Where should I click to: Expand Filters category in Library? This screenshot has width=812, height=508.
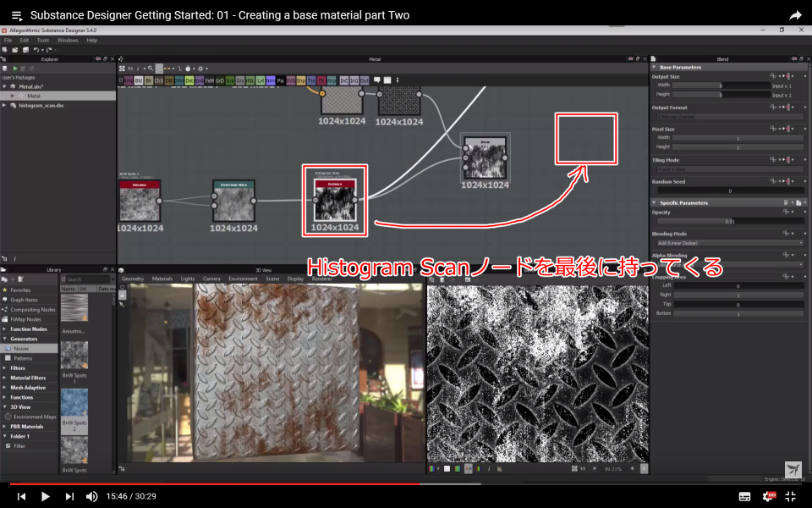coord(5,368)
